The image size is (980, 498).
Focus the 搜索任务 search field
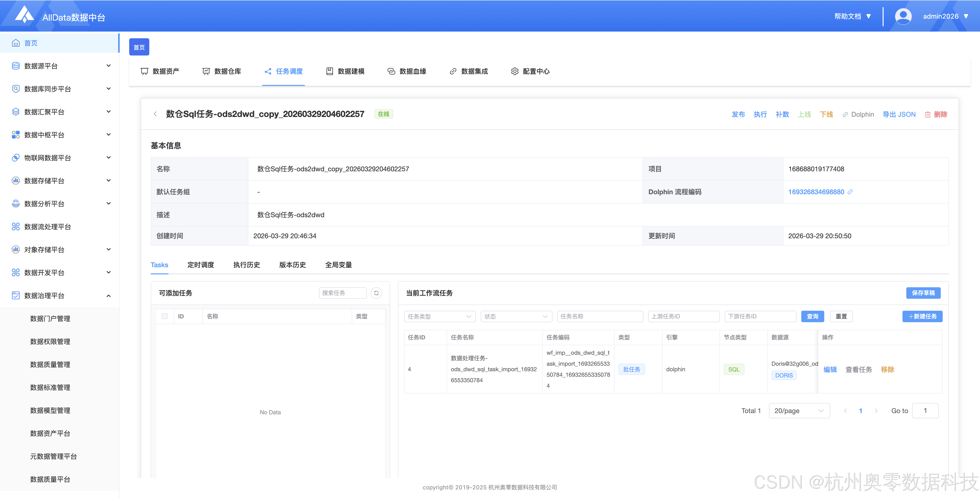[342, 293]
